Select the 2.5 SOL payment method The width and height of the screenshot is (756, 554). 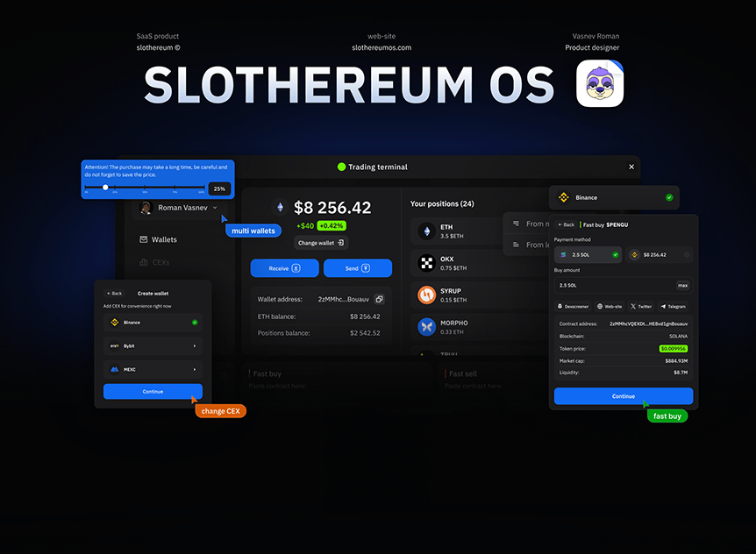coord(588,255)
